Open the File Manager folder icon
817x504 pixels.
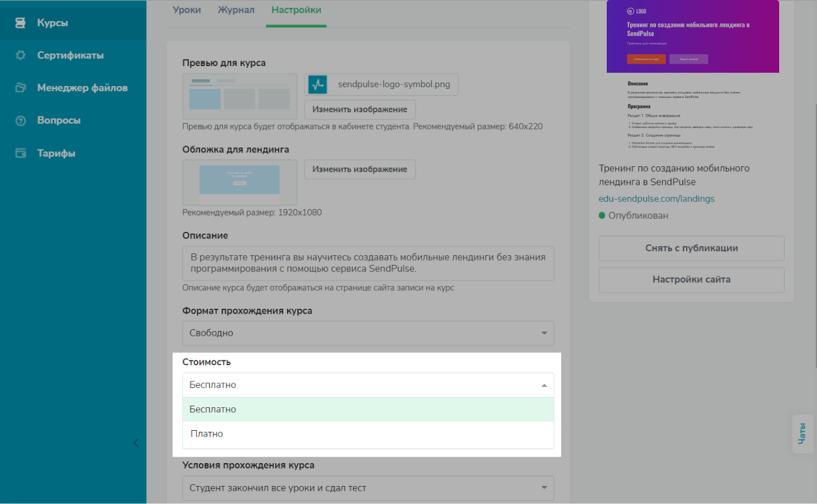[x=20, y=88]
